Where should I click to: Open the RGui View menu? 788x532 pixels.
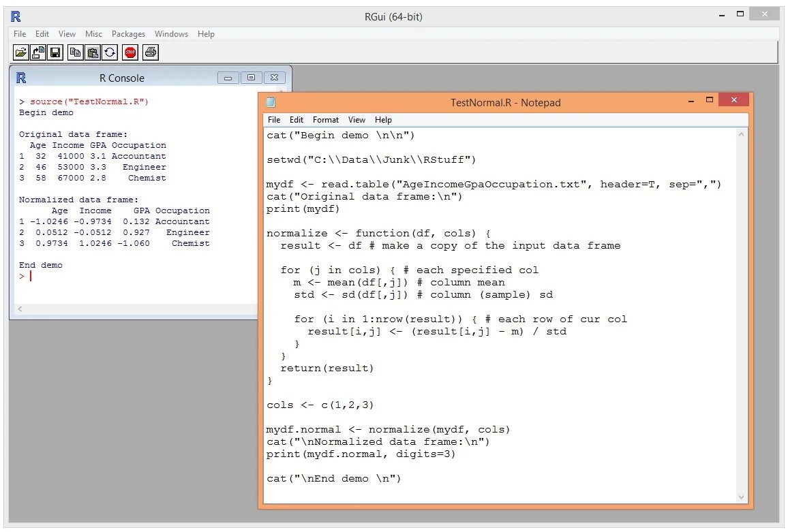coord(67,33)
